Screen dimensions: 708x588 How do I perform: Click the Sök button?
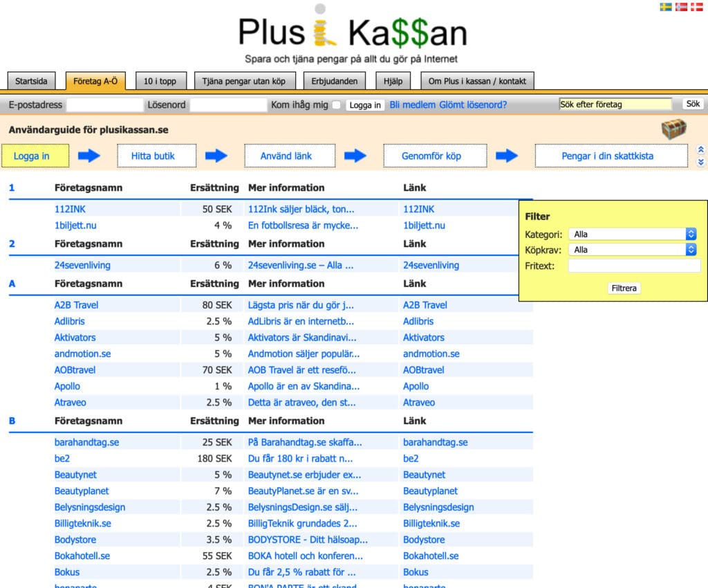[x=693, y=104]
